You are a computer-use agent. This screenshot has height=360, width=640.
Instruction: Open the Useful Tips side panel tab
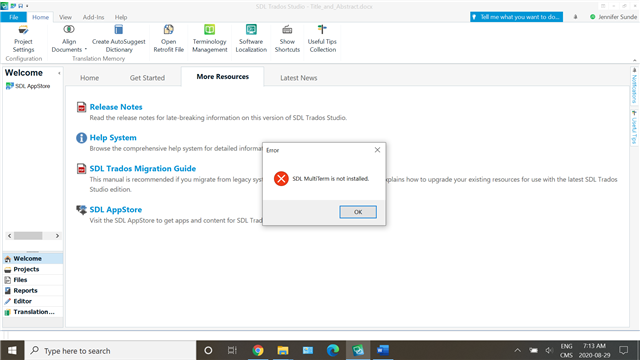pos(634,127)
